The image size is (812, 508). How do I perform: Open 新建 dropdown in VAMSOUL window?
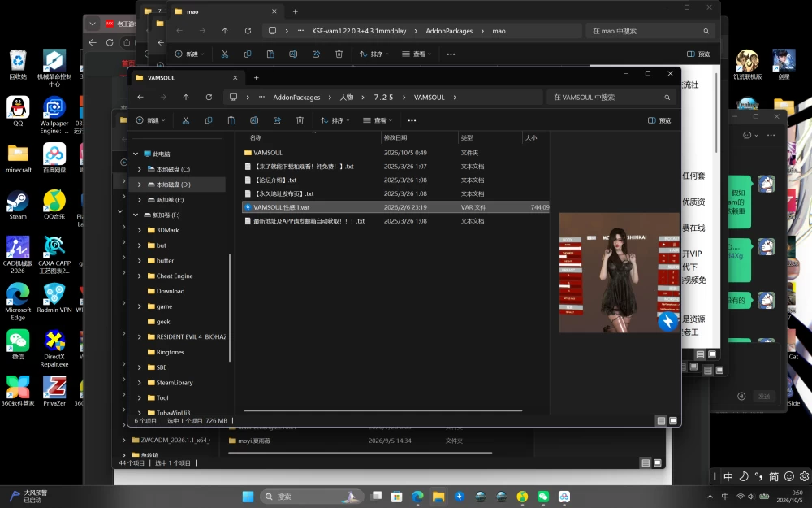(151, 120)
